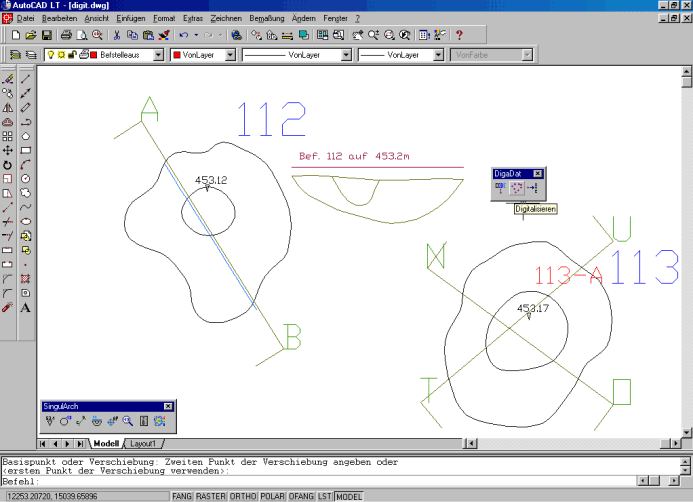This screenshot has height=502, width=693.
Task: Toggle FANG snap in status bar
Action: coord(182,495)
